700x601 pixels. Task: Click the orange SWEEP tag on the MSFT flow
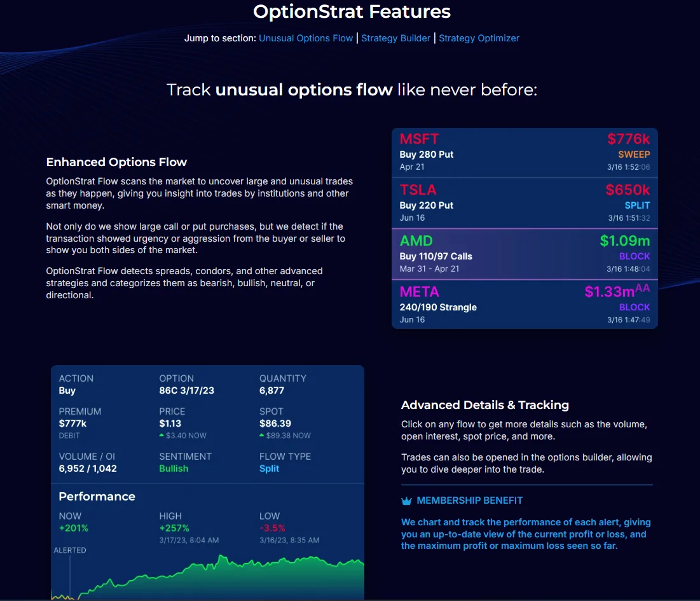point(637,155)
